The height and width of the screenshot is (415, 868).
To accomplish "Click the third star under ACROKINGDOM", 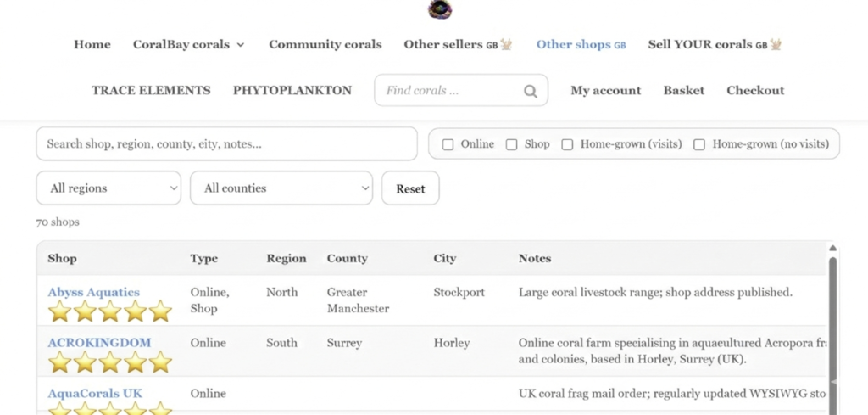I will (x=110, y=362).
